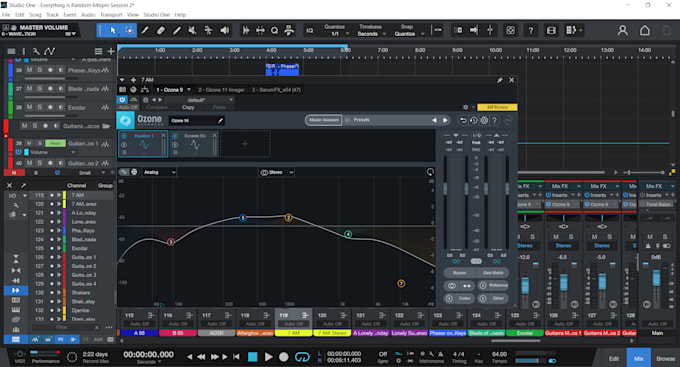The width and height of the screenshot is (680, 367).
Task: Open Ozone settings gear icon
Action: [x=484, y=120]
